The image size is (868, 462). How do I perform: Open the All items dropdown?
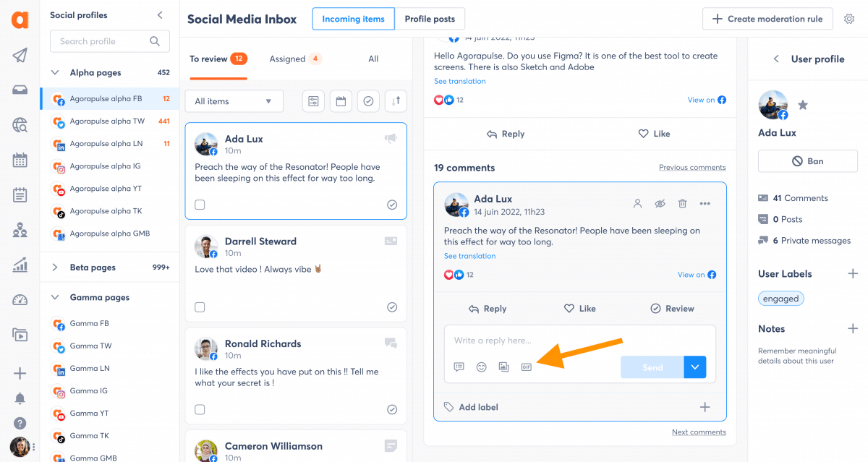click(234, 101)
